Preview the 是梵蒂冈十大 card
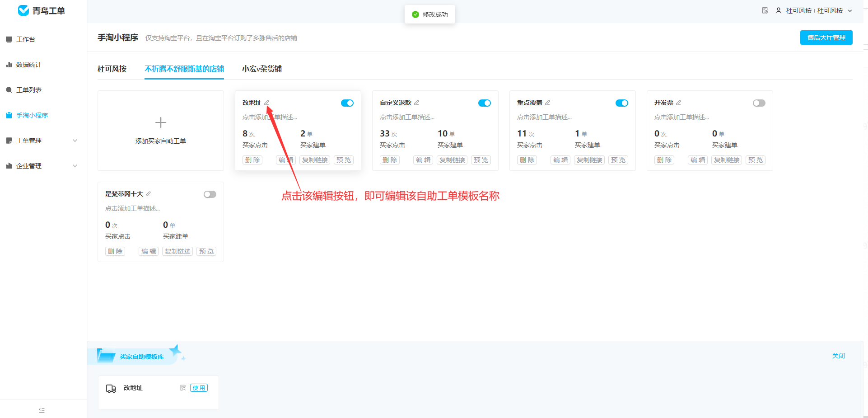Image resolution: width=868 pixels, height=418 pixels. (206, 251)
